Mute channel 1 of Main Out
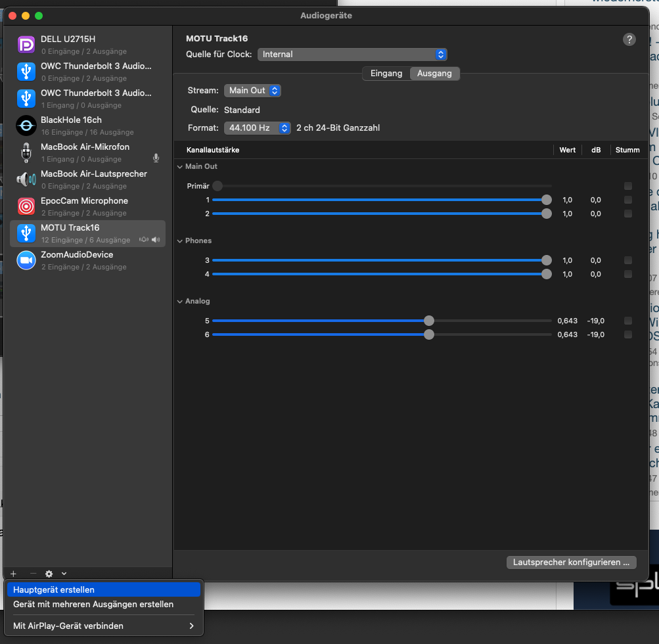This screenshot has height=644, width=659. click(628, 200)
